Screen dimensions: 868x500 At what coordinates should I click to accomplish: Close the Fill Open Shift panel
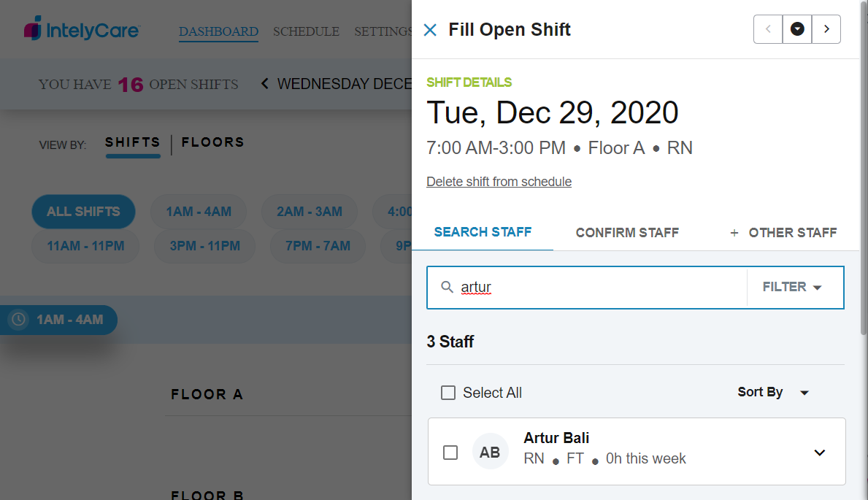point(430,30)
